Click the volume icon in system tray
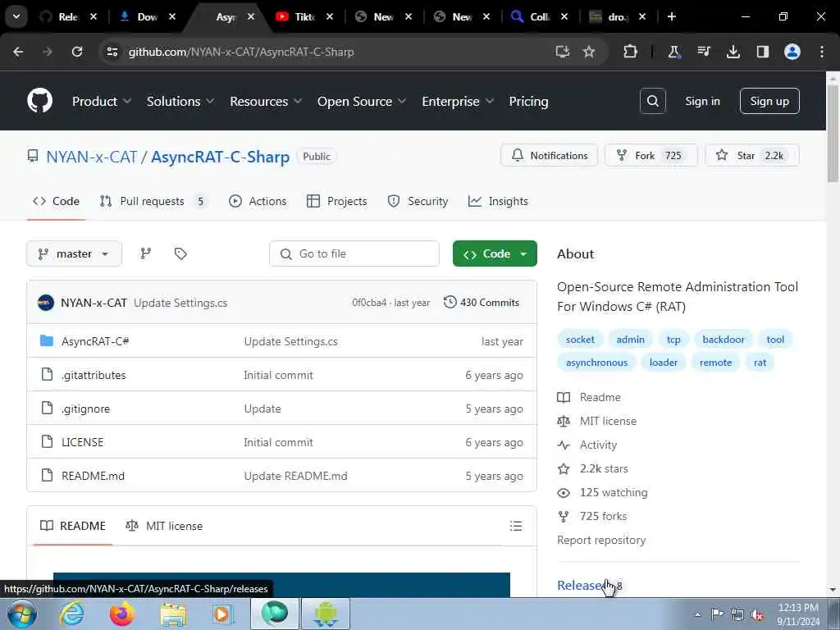The height and width of the screenshot is (630, 840). click(x=757, y=614)
